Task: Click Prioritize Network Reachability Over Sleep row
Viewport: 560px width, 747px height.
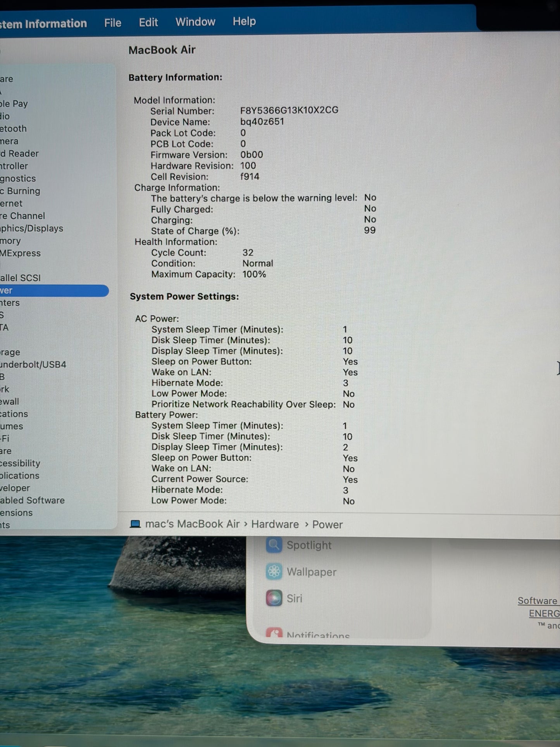Action: pyautogui.click(x=253, y=404)
